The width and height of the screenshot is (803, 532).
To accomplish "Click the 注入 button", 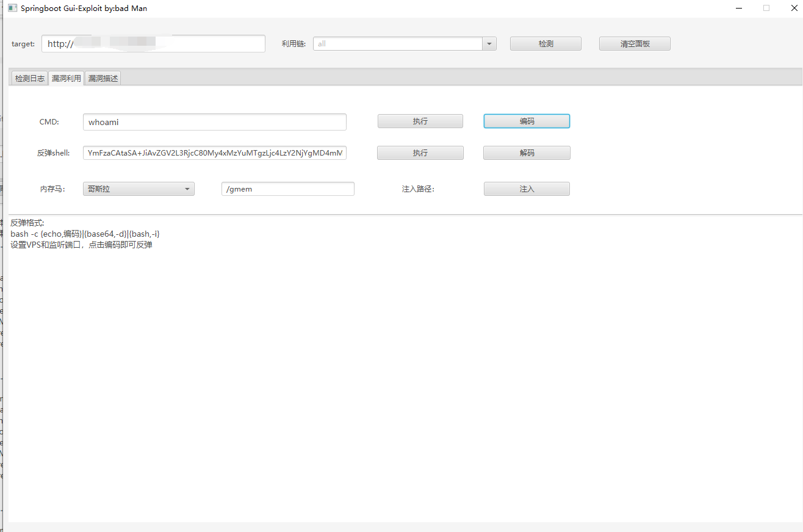I will 527,189.
